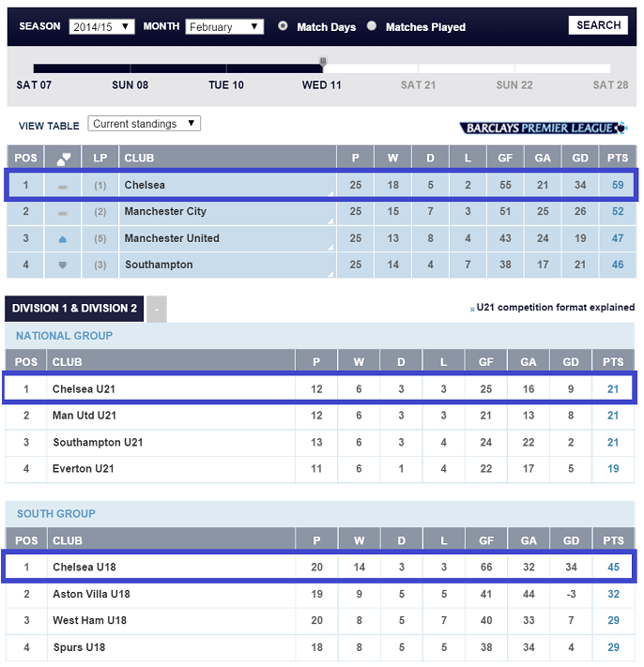Click Southampton's downward movement arrow
Screen dimensions: 644x667
pyautogui.click(x=63, y=265)
